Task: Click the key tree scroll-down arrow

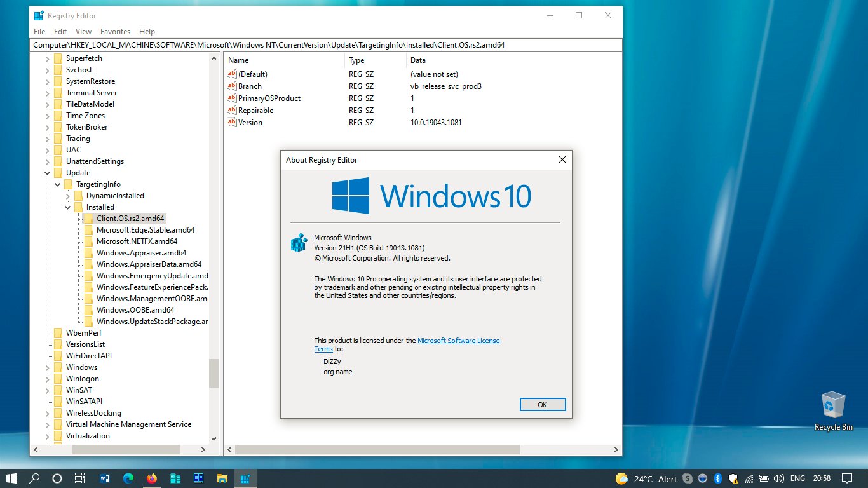Action: [x=214, y=438]
